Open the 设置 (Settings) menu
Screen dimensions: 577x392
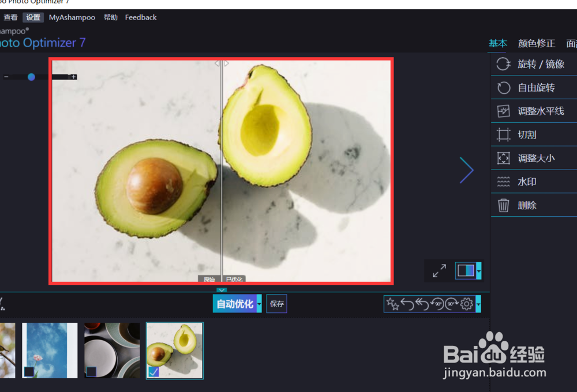[33, 17]
